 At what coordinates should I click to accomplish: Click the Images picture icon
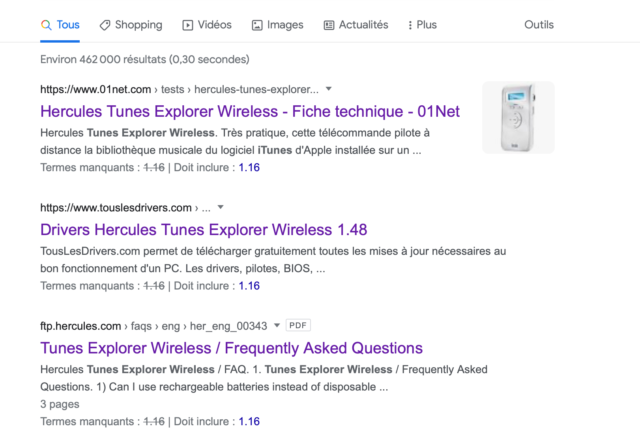coord(257,25)
